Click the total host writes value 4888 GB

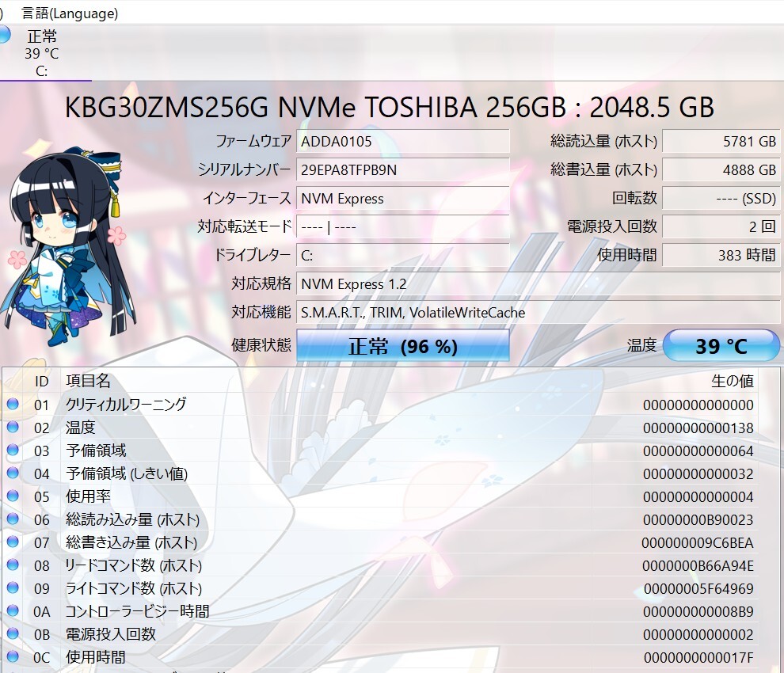tap(721, 170)
